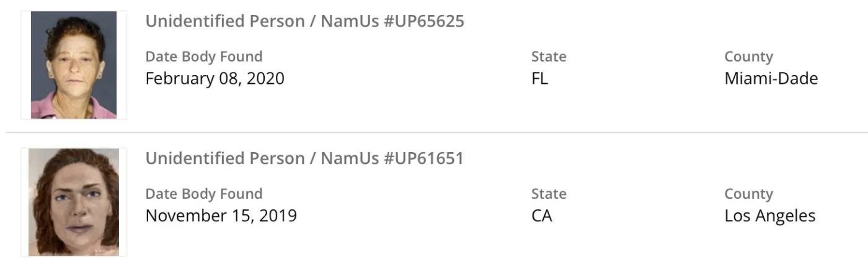This screenshot has width=868, height=259.
Task: Click the State label above CA
Action: (549, 194)
